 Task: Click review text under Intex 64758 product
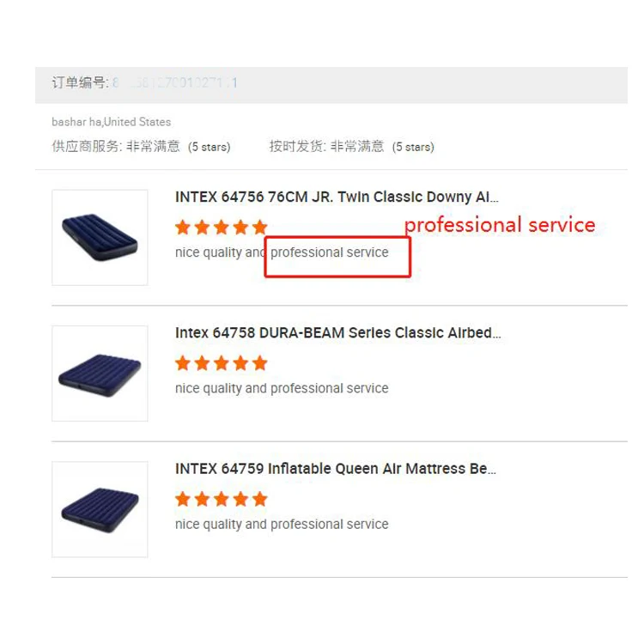(282, 388)
